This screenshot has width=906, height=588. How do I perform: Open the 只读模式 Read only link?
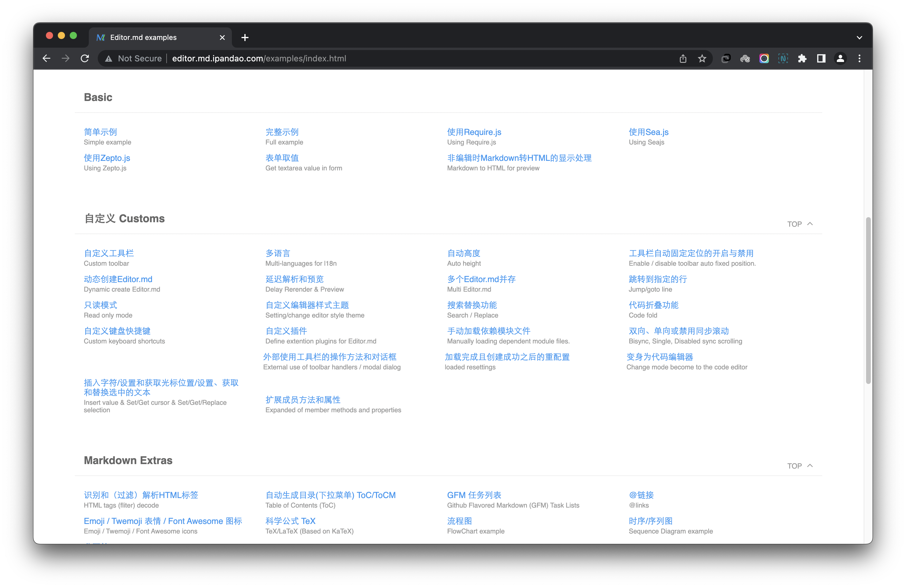[x=100, y=305]
